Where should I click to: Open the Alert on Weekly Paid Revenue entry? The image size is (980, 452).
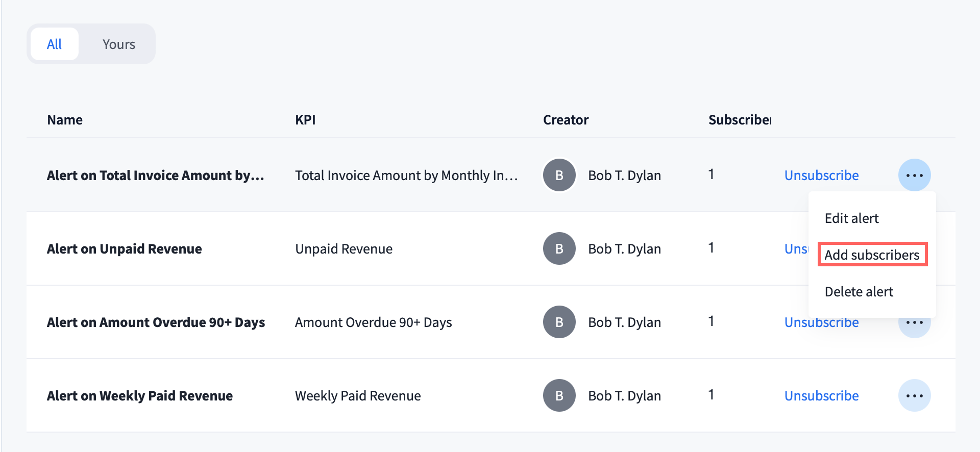coord(139,396)
